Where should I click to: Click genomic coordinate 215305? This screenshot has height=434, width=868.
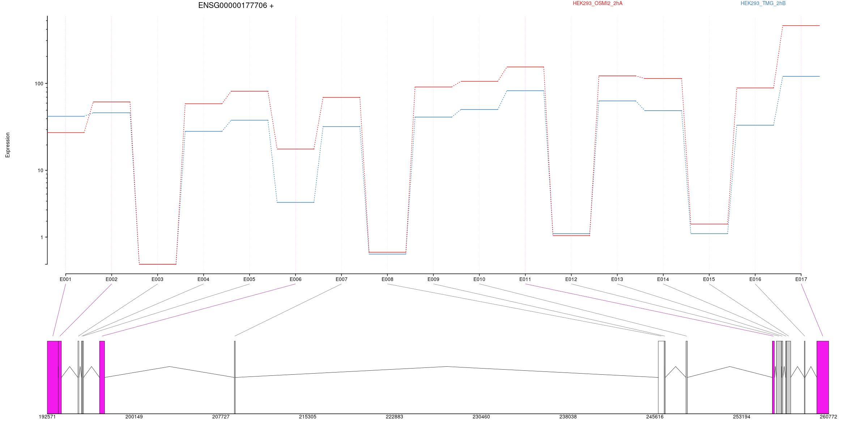click(308, 417)
